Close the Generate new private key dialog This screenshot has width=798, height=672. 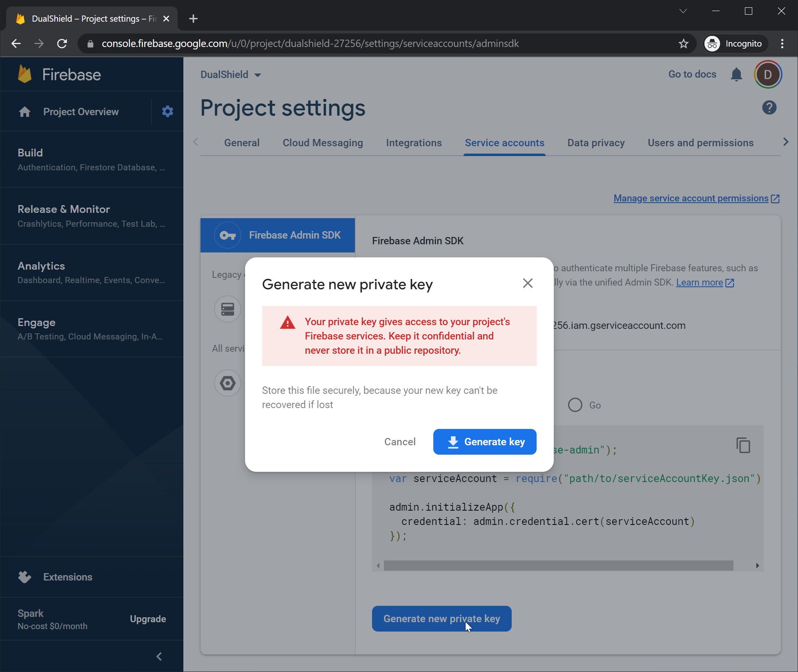pyautogui.click(x=528, y=283)
